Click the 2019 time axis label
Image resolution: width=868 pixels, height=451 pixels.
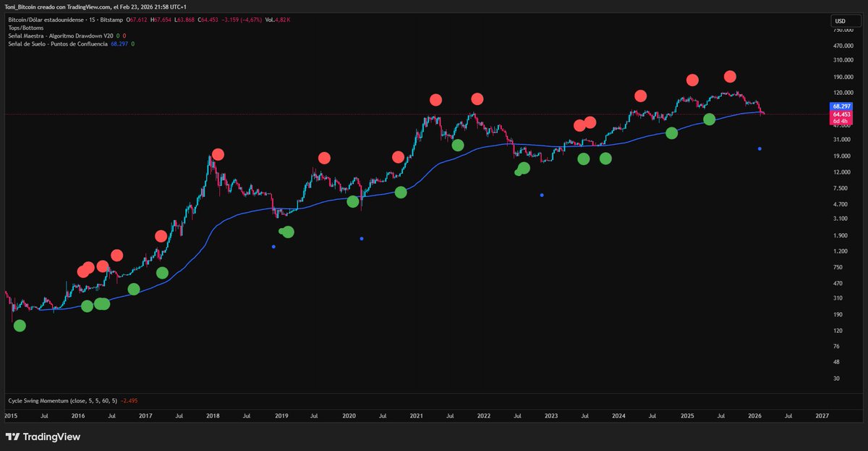[x=281, y=416]
